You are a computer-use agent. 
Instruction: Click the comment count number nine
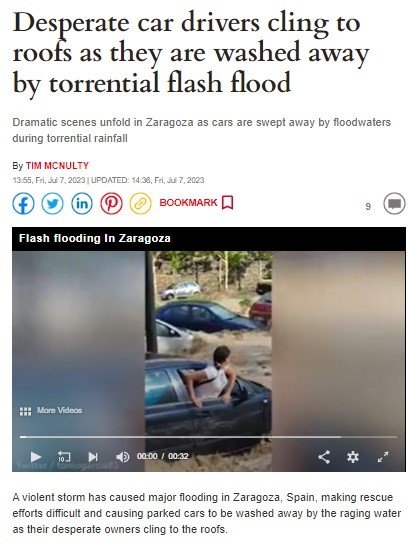(x=368, y=206)
